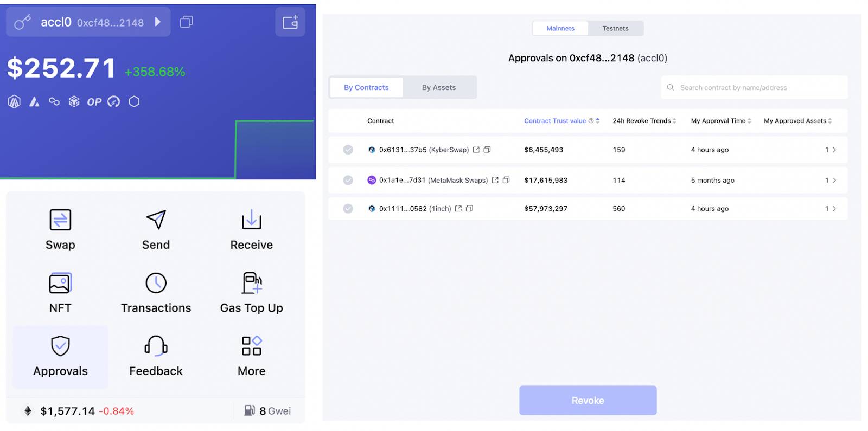This screenshot has width=868, height=431.
Task: Click the $6,455,493 trust value
Action: tap(544, 150)
